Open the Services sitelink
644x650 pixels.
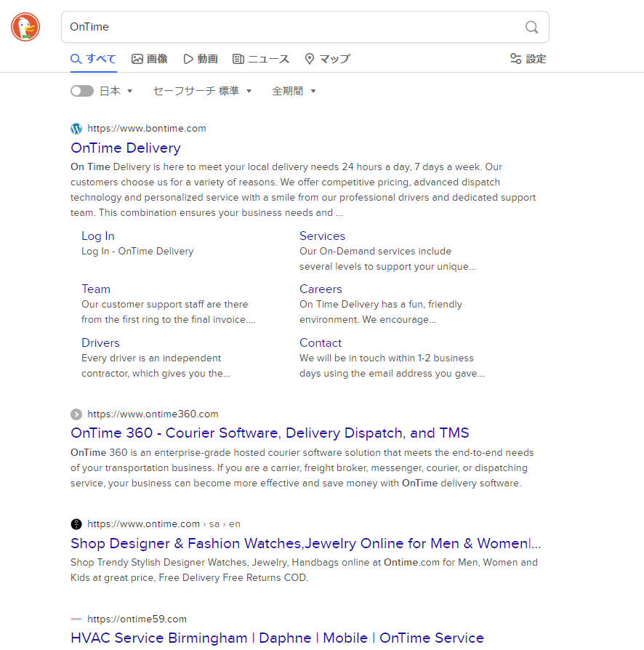pos(323,236)
